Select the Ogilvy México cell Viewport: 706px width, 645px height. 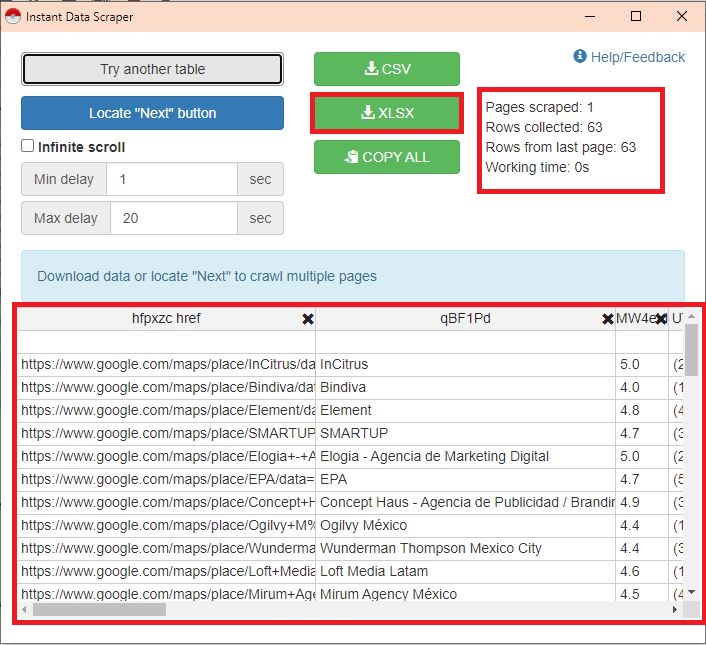[x=465, y=525]
